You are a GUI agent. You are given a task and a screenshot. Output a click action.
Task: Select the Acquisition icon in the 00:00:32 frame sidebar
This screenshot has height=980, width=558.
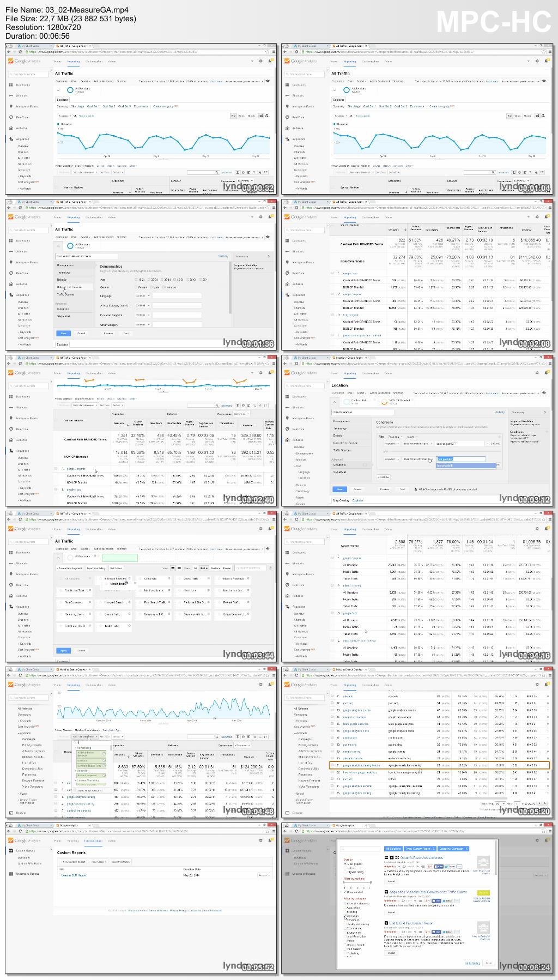pyautogui.click(x=10, y=138)
